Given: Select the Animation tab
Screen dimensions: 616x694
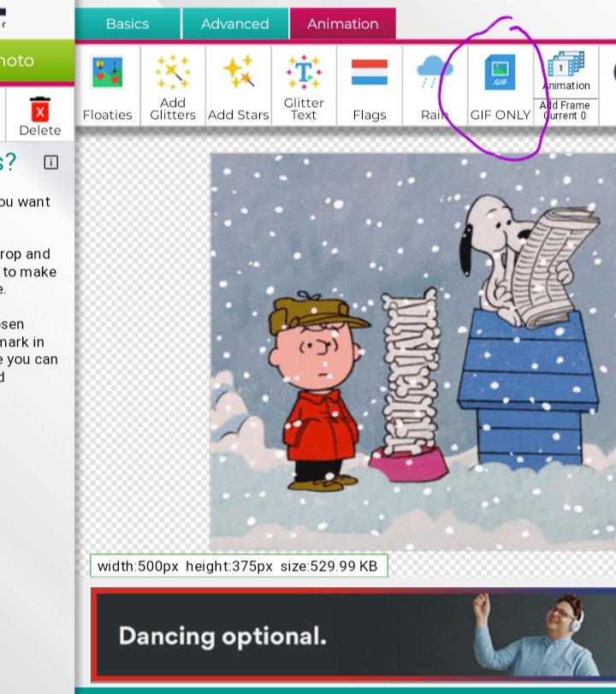Looking at the screenshot, I should click(x=342, y=24).
